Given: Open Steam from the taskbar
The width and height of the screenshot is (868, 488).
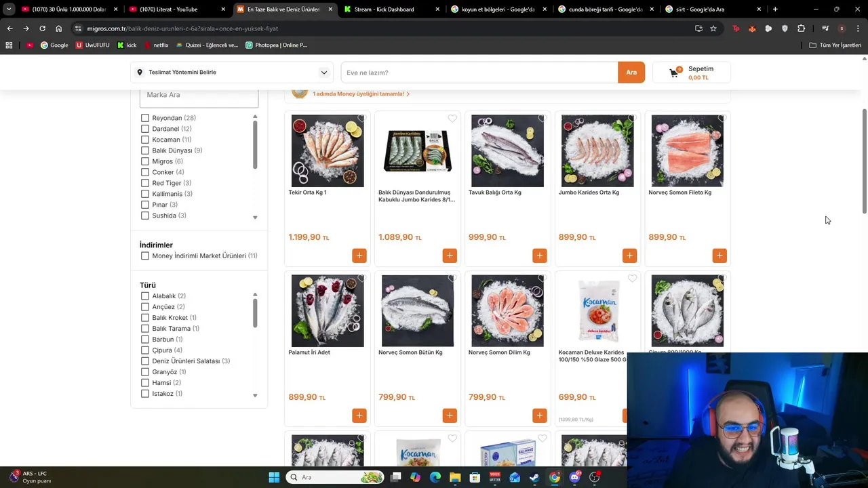Looking at the screenshot, I should click(534, 477).
